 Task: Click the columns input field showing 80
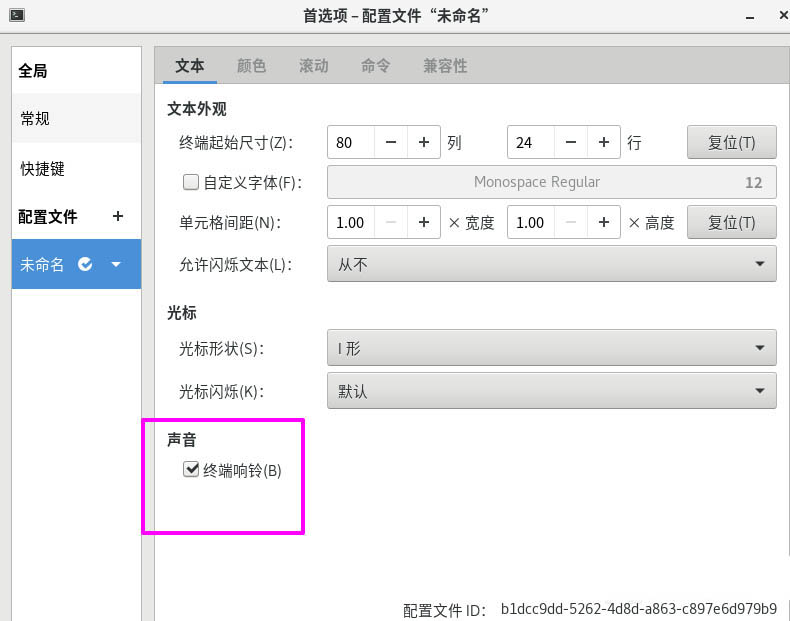pos(351,142)
